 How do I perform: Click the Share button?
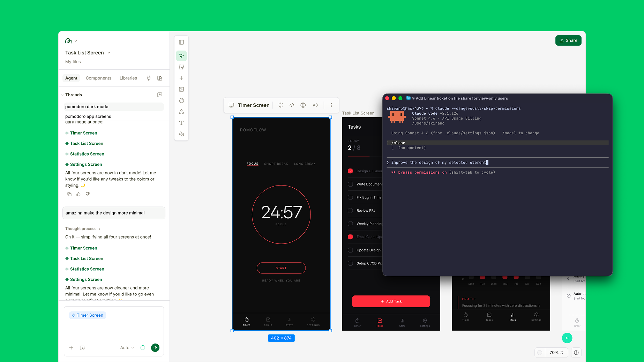[568, 40]
